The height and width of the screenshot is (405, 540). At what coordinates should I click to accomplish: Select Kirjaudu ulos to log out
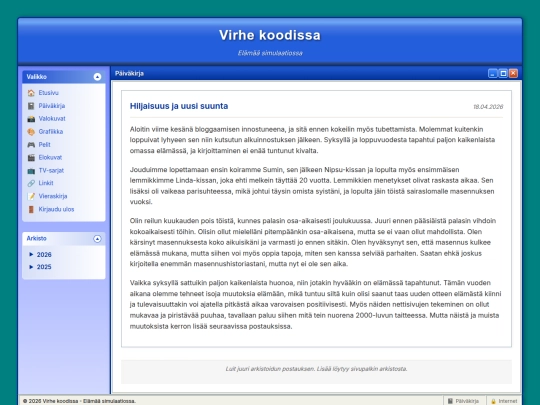pos(56,209)
